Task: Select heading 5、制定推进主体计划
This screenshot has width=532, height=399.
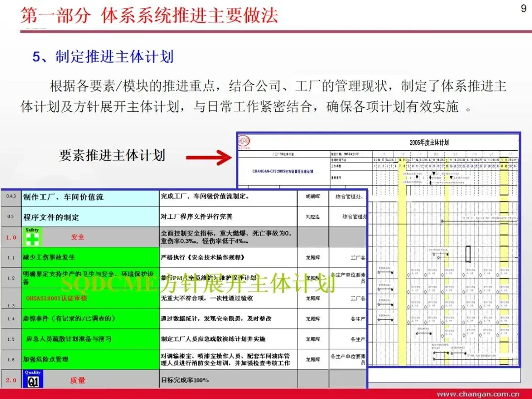Action: [103, 56]
